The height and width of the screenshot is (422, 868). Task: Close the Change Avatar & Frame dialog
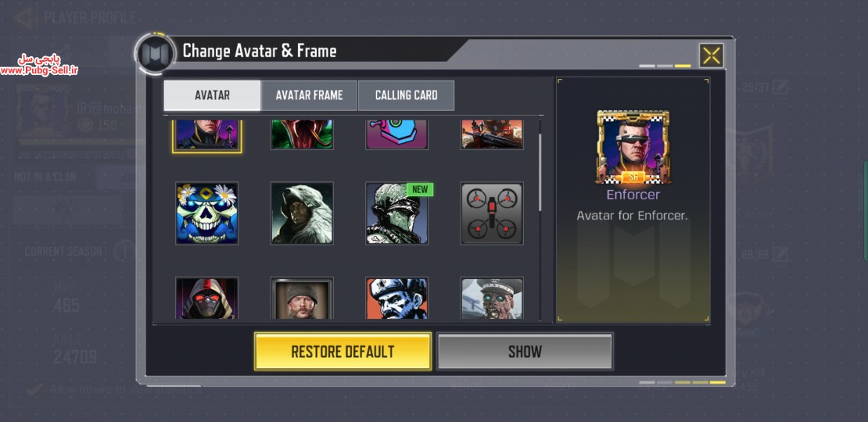click(x=712, y=55)
